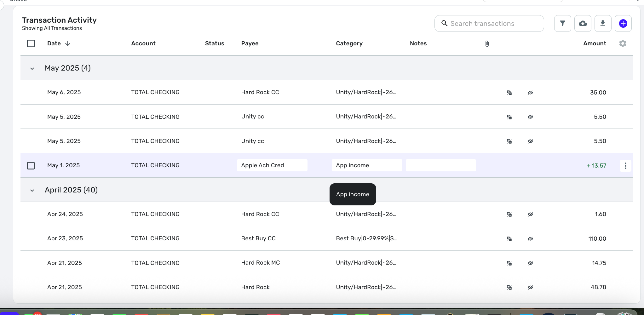Screen dimensions: 644x315
Task: Open table settings gear icon
Action: 623,43
